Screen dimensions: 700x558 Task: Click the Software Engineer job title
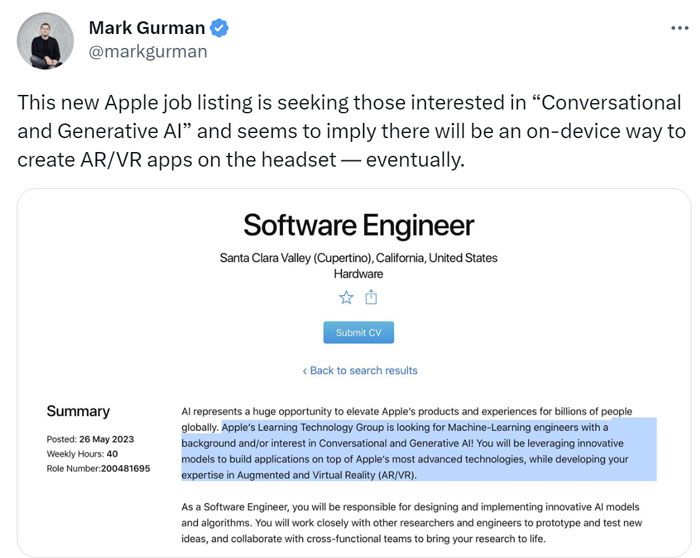(x=358, y=225)
